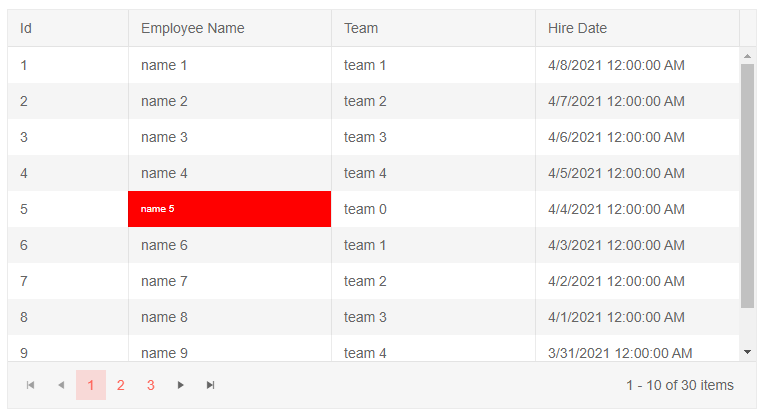766x418 pixels.
Task: Select the name 1 cell
Action: 164,65
